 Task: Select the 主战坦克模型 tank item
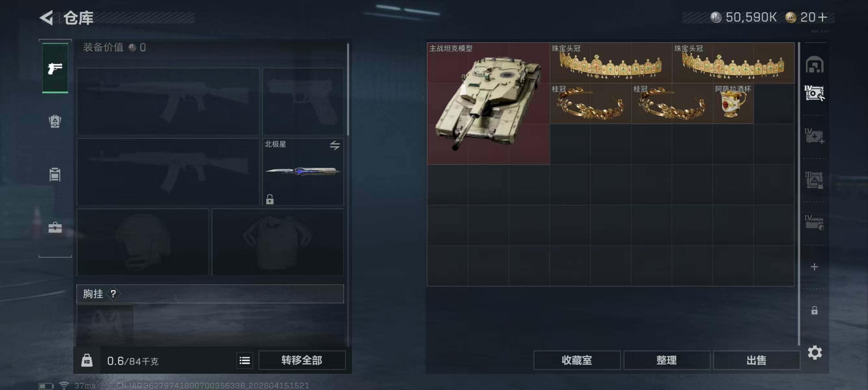(x=488, y=103)
